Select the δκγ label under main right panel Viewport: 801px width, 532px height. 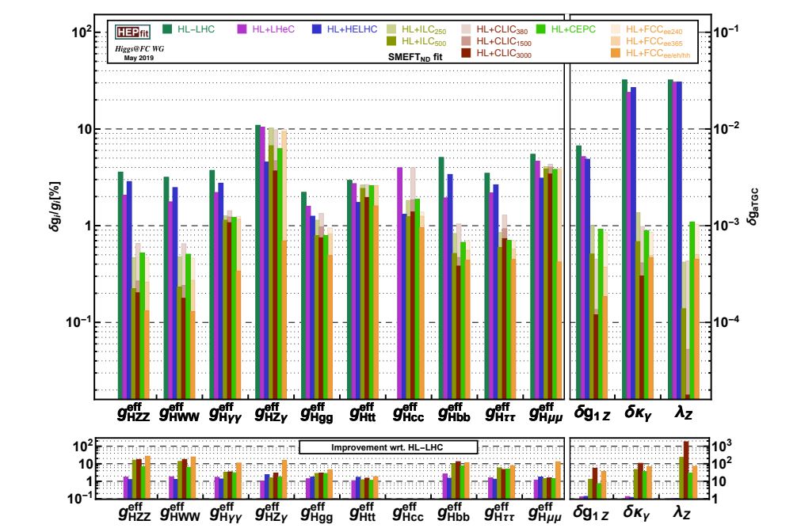[x=638, y=412]
